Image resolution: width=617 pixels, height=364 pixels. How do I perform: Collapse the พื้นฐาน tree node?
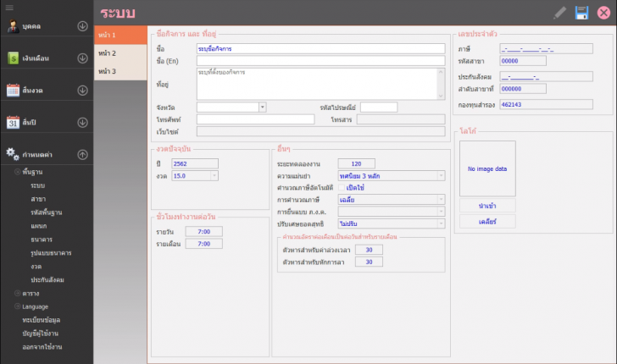pos(17,172)
